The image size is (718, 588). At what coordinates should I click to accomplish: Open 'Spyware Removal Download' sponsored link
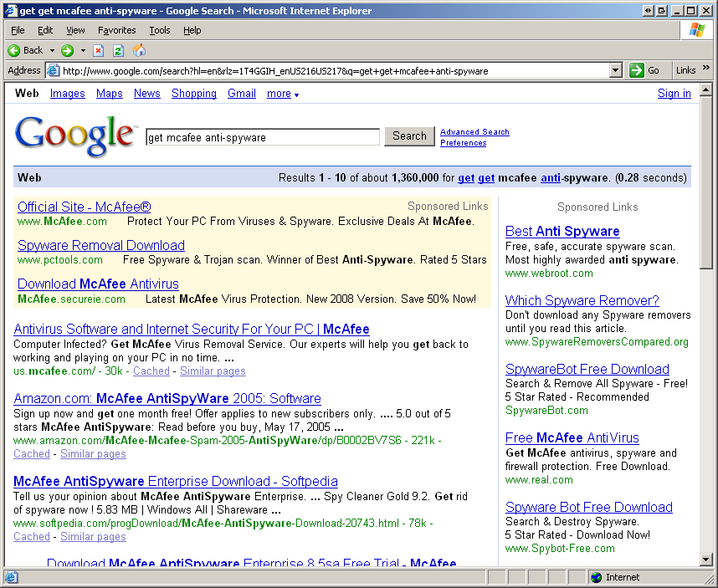(x=101, y=245)
